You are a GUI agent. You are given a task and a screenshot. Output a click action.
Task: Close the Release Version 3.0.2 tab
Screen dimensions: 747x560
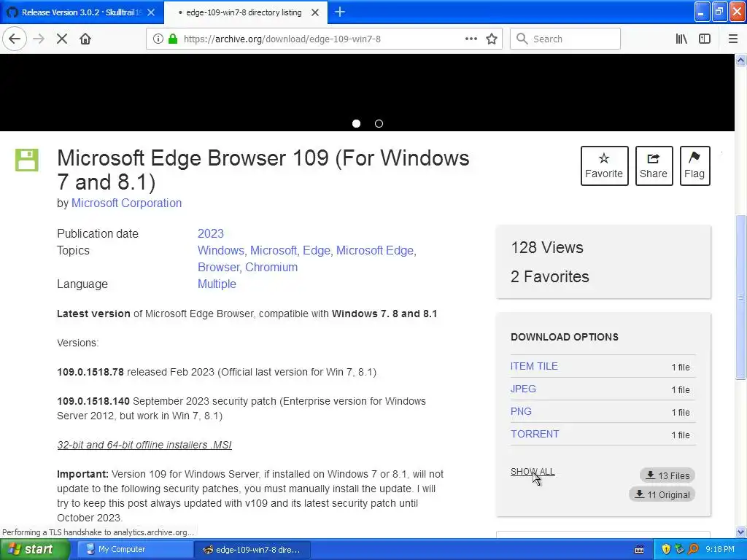[151, 12]
